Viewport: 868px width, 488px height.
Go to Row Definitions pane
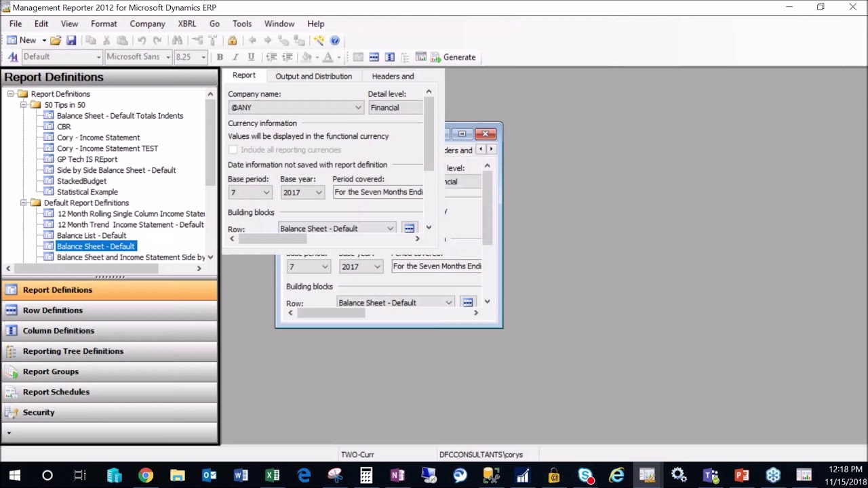tap(110, 310)
